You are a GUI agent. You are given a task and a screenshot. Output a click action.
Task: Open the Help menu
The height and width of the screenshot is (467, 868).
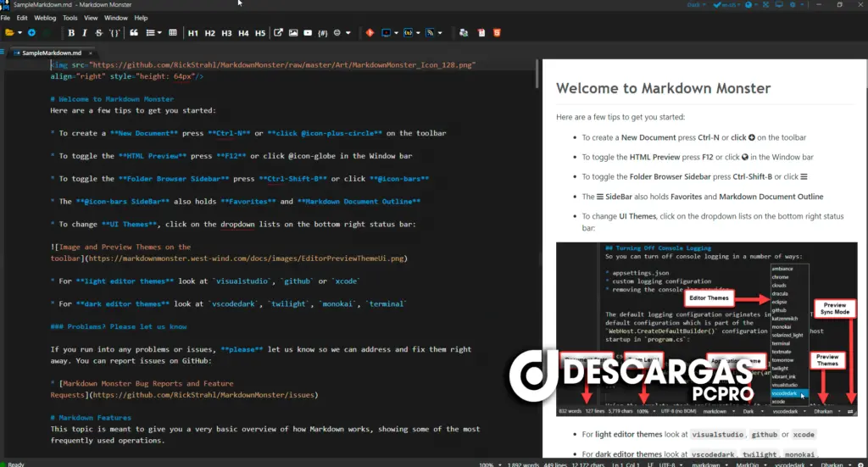pyautogui.click(x=142, y=18)
